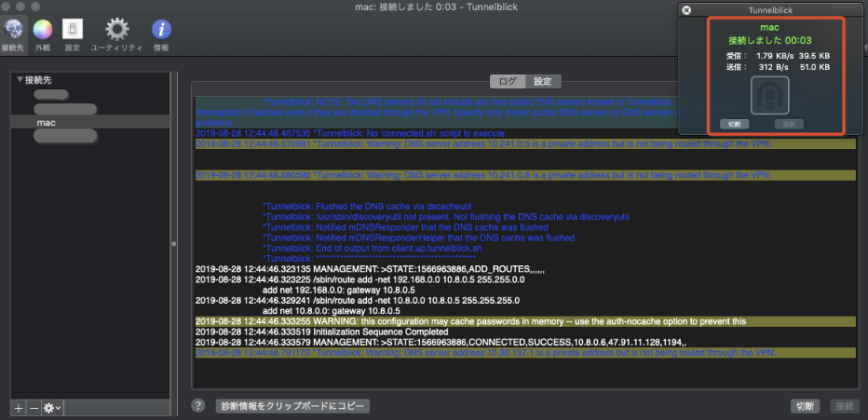The height and width of the screenshot is (420, 868).
Task: Add a configuration with plus button
Action: (x=19, y=408)
